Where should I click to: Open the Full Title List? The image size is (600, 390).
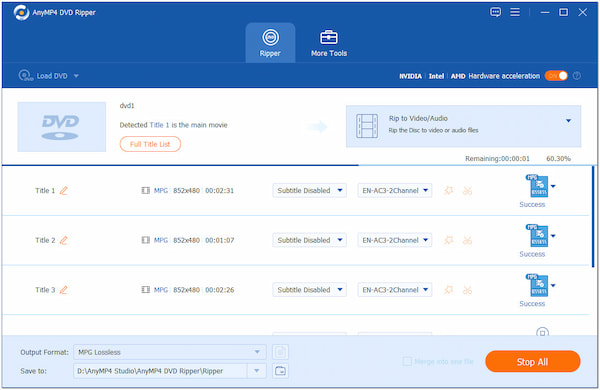(150, 144)
